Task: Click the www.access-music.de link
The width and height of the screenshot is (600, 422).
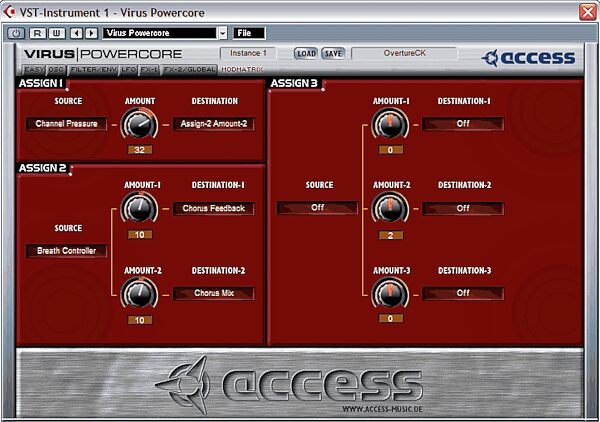Action: 382,409
